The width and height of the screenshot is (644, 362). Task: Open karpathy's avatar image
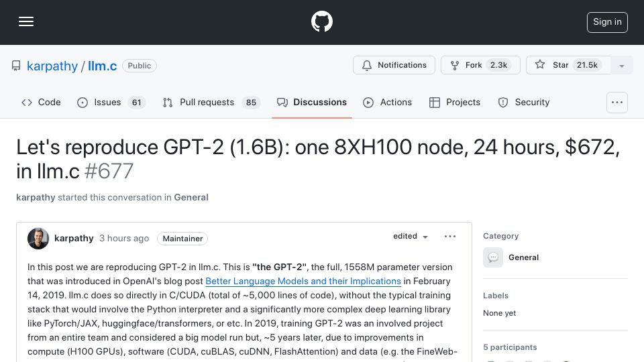pyautogui.click(x=38, y=239)
